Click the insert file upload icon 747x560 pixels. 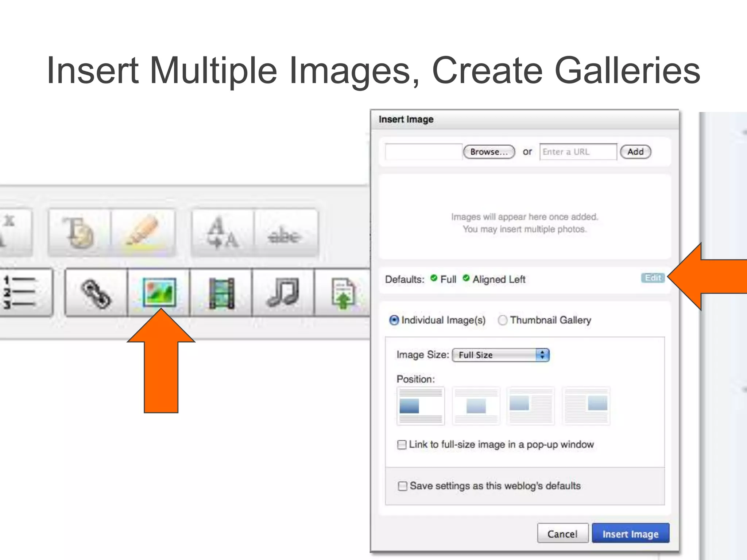pyautogui.click(x=342, y=292)
